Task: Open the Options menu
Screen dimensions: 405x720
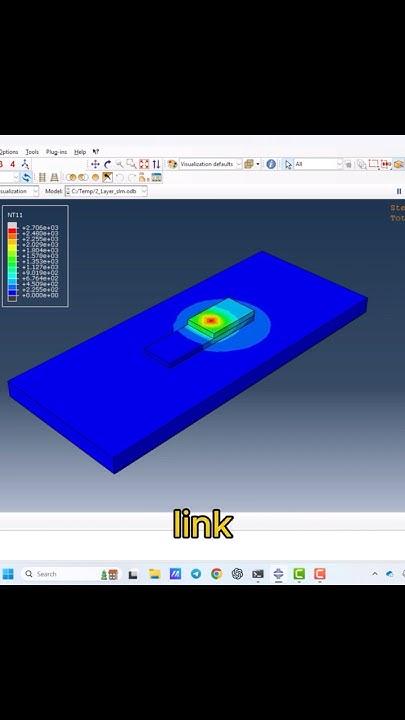Action: point(9,152)
